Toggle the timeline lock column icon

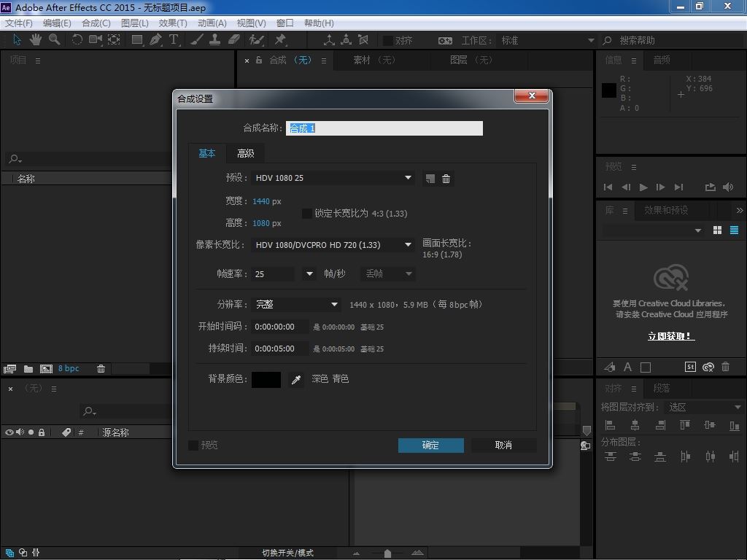point(42,432)
